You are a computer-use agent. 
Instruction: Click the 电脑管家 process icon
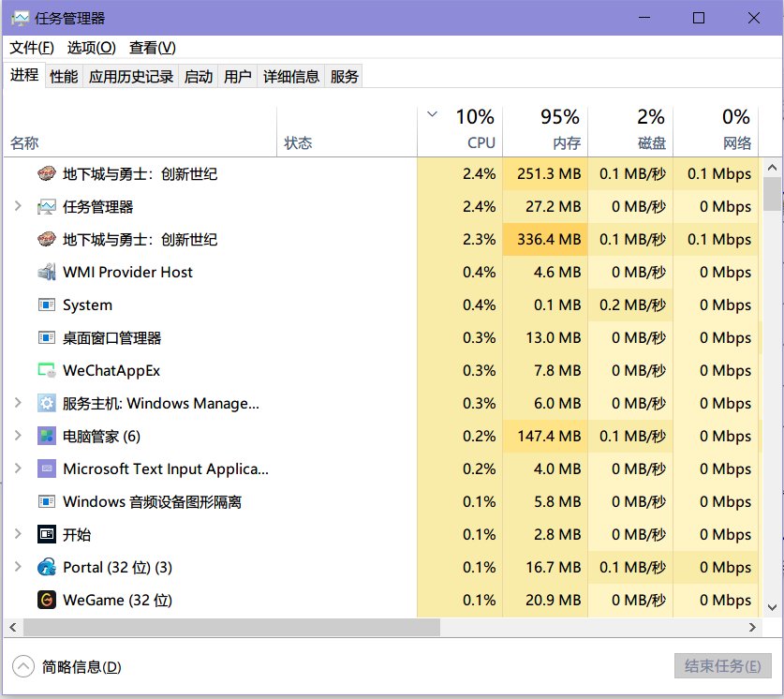click(47, 436)
